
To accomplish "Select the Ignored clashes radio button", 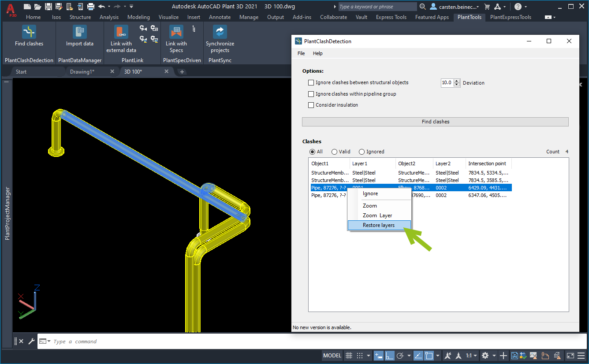I will point(362,152).
